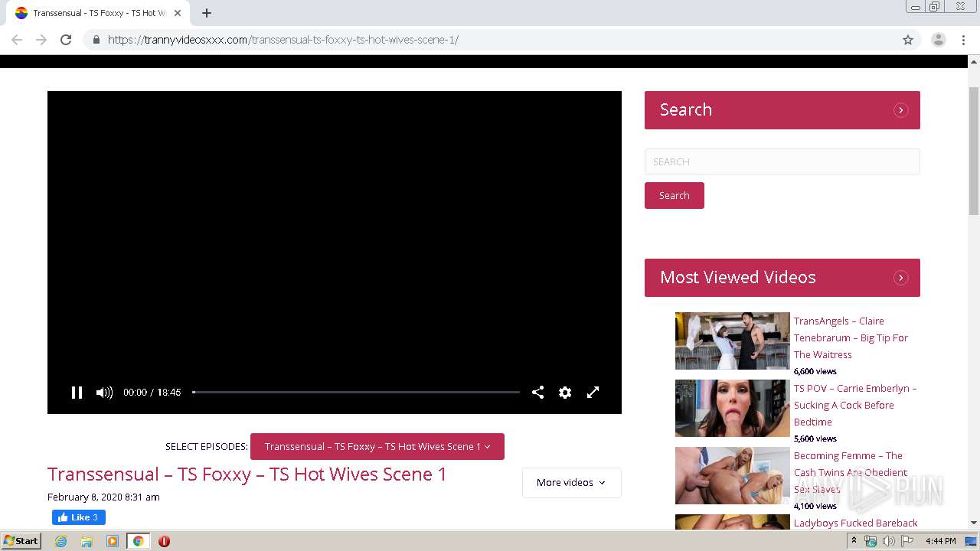Click the red Search button

[x=675, y=195]
